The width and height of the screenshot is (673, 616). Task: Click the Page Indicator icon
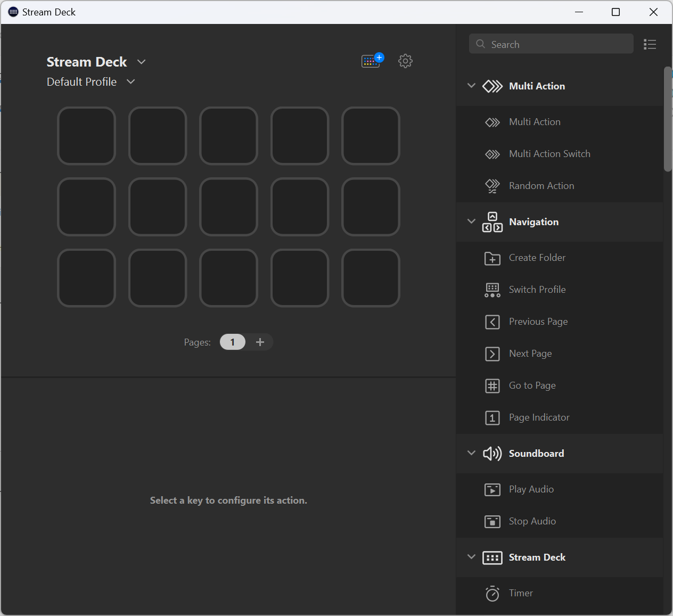(x=492, y=418)
